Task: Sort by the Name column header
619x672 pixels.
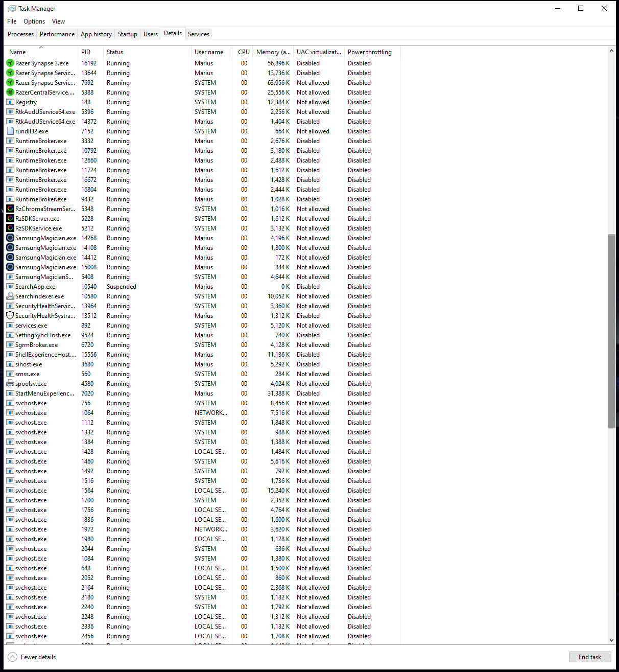Action: tap(41, 52)
